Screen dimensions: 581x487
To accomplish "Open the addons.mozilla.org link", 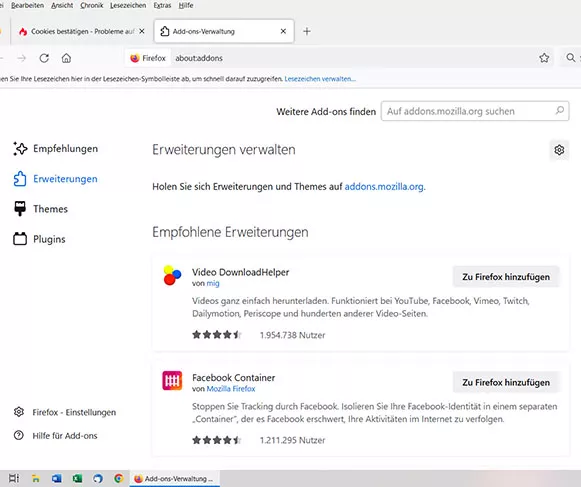I will pos(384,186).
